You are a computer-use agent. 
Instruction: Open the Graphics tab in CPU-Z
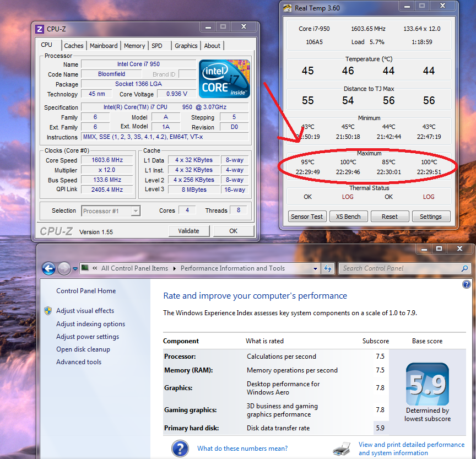(186, 46)
